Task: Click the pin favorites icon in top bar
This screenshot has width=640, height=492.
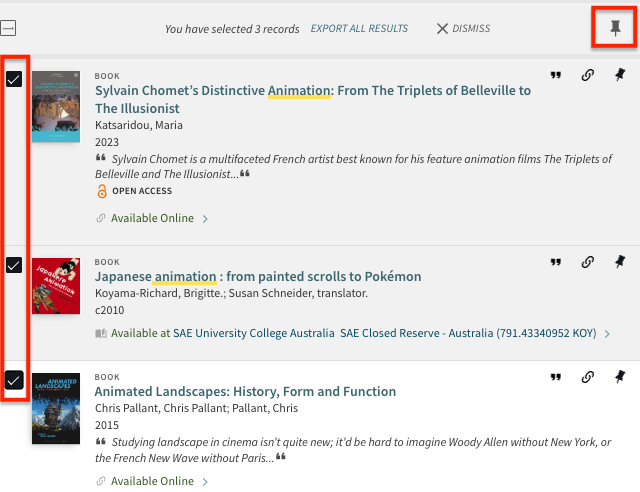Action: pyautogui.click(x=615, y=28)
